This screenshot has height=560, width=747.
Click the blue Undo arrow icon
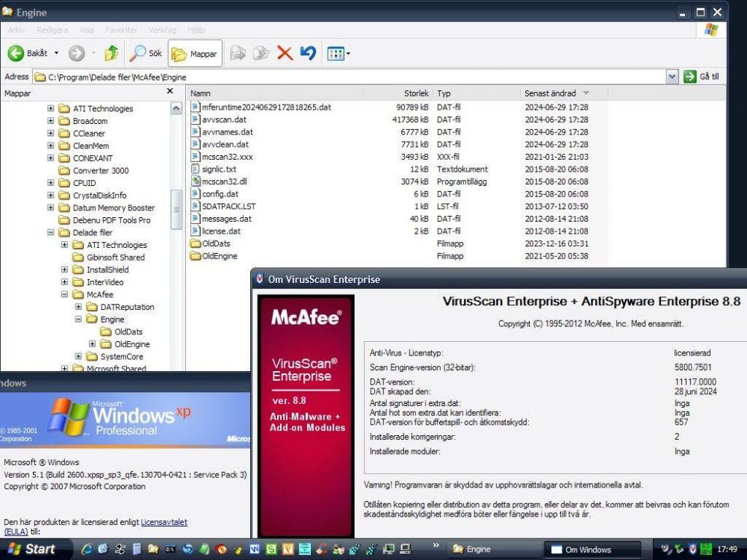(x=308, y=53)
